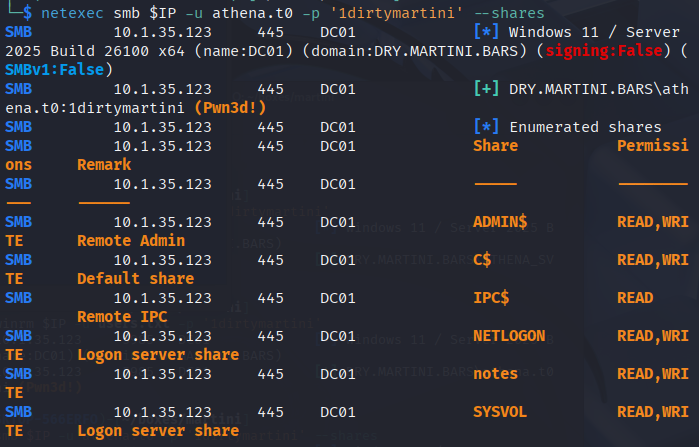The width and height of the screenshot is (699, 447).
Task: Click the (Pwn3d!) indicator
Action: [x=230, y=108]
